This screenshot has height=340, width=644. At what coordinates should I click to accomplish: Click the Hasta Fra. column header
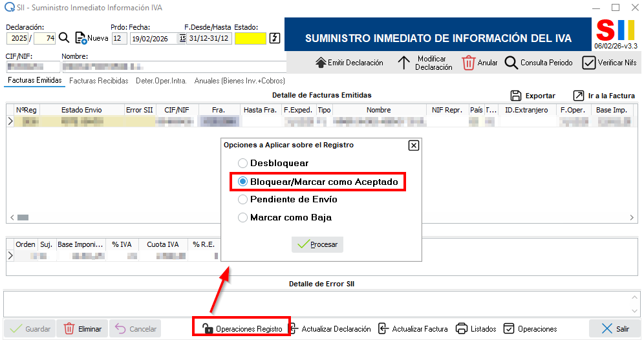coord(261,110)
